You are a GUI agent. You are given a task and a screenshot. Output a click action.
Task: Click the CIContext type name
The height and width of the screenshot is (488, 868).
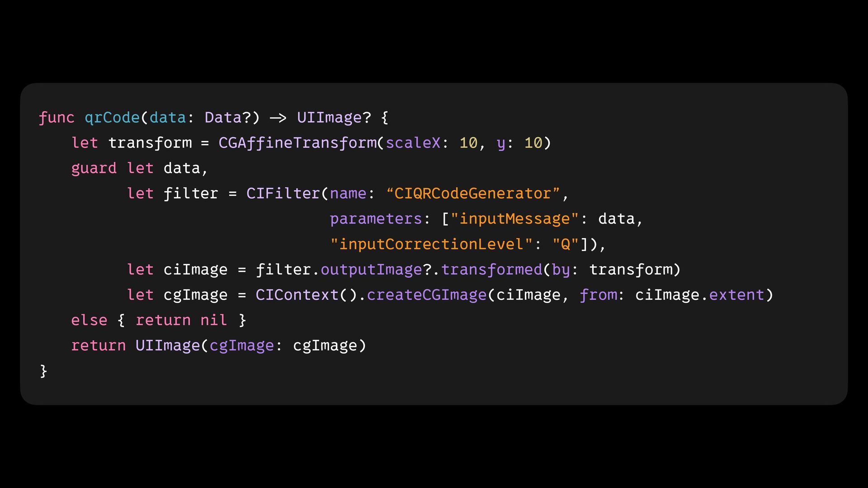[297, 295]
